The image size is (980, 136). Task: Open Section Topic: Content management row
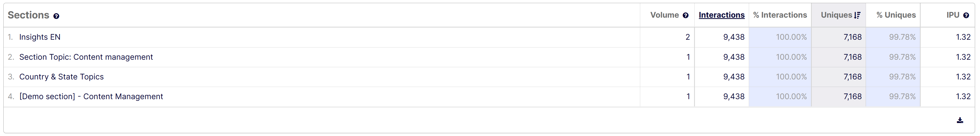(86, 57)
